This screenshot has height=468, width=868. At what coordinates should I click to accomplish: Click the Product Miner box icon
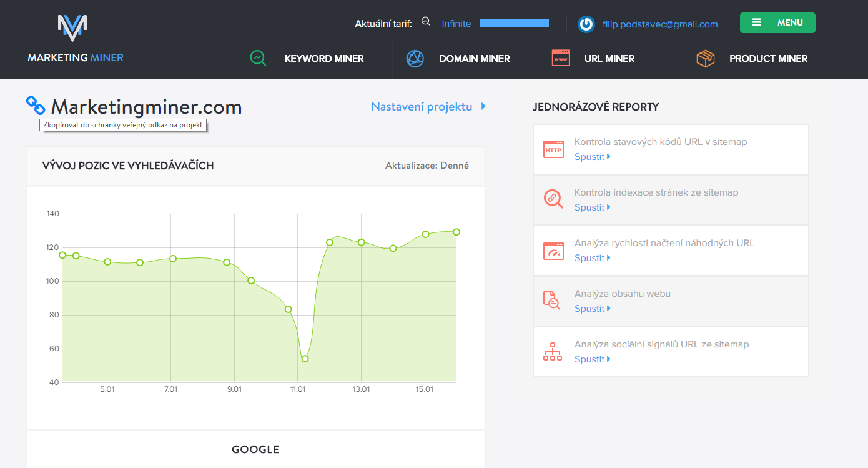(706, 59)
